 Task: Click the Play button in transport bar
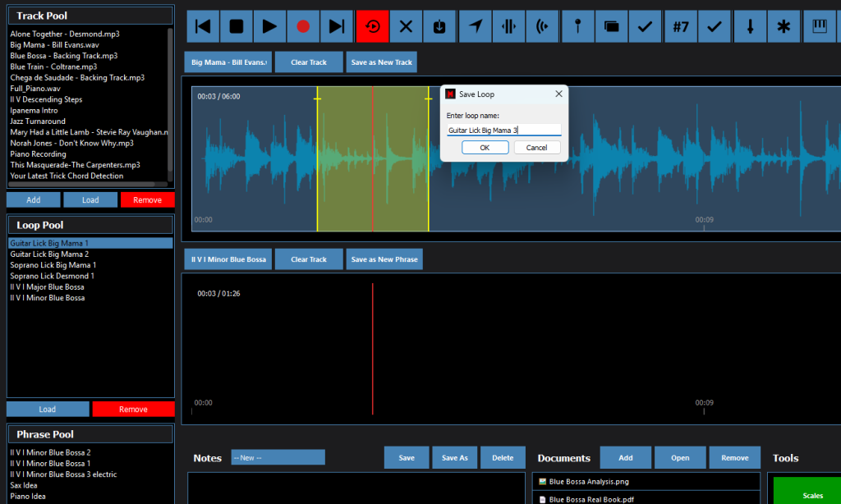pos(269,26)
